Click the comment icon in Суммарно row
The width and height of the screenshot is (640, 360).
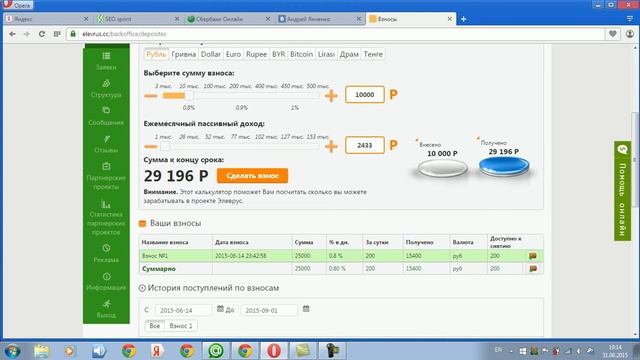tap(533, 269)
